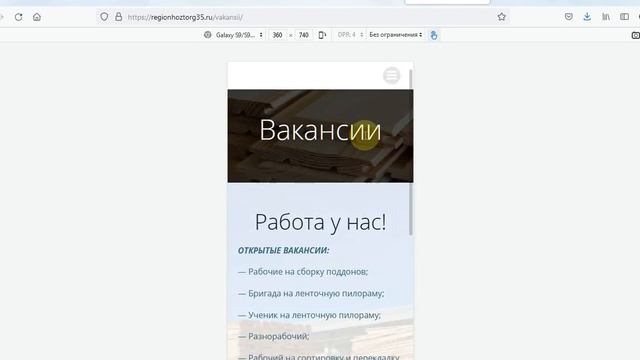
Task: View site security via padlock icon
Action: [118, 17]
